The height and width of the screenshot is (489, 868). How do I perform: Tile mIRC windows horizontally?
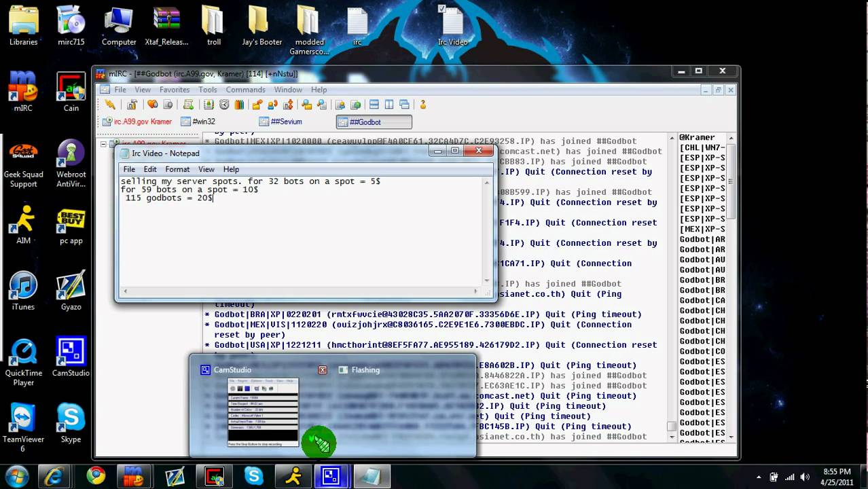tap(374, 105)
